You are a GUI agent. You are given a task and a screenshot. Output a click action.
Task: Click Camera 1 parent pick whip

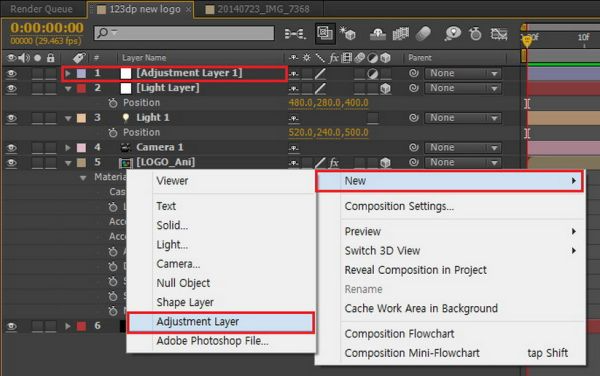(414, 147)
